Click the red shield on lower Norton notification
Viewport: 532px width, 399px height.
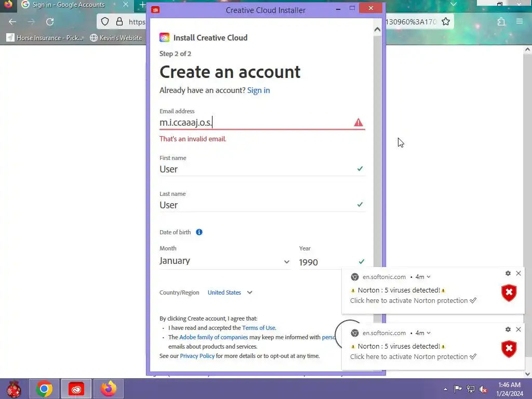(509, 349)
